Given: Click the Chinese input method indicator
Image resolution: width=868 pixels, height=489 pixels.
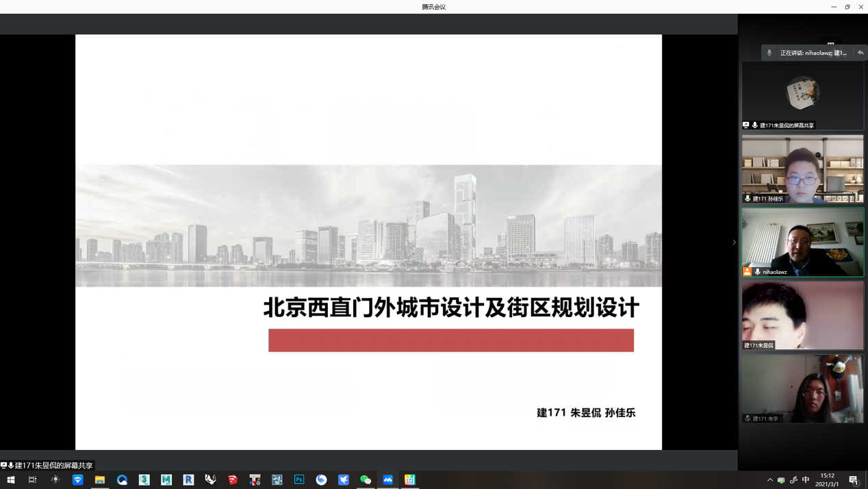Looking at the screenshot, I should [806, 479].
